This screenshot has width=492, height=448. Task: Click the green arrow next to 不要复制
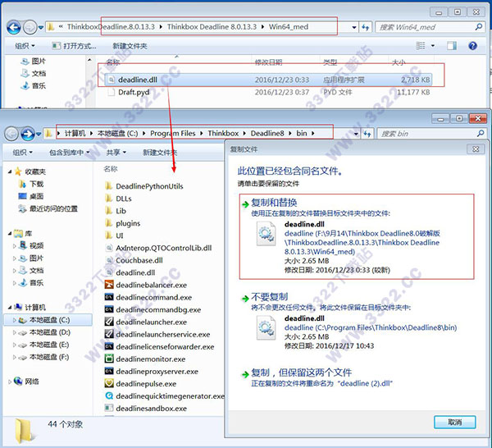(245, 298)
